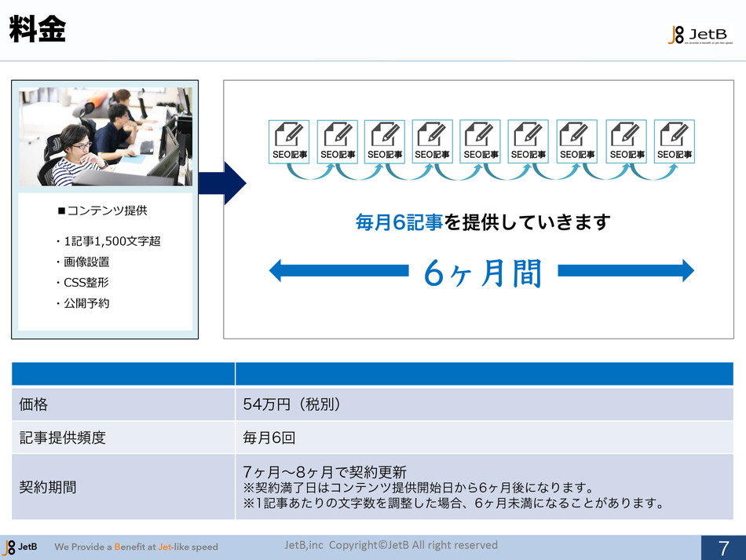Click the page number 7 box
Screen dimensions: 746x560
(723, 547)
